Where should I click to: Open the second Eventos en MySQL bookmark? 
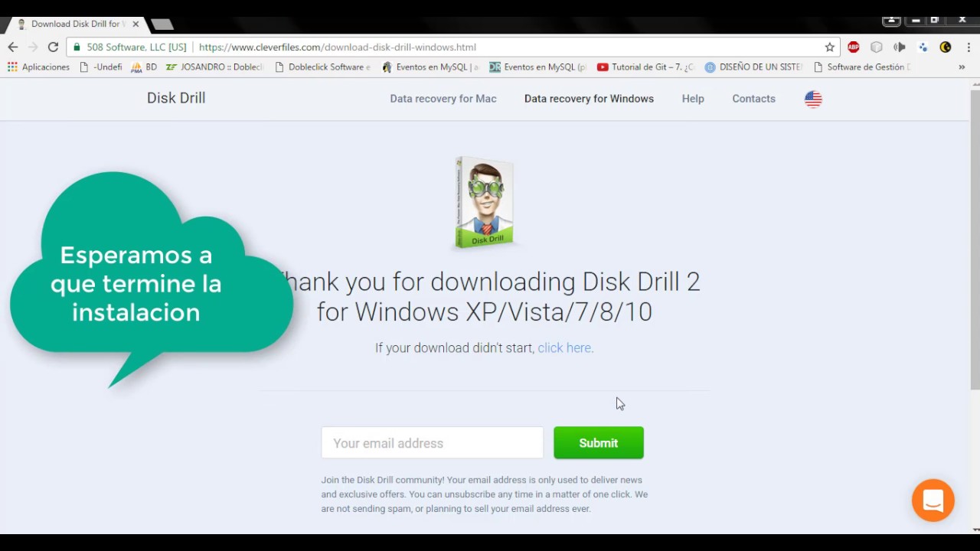pos(537,67)
